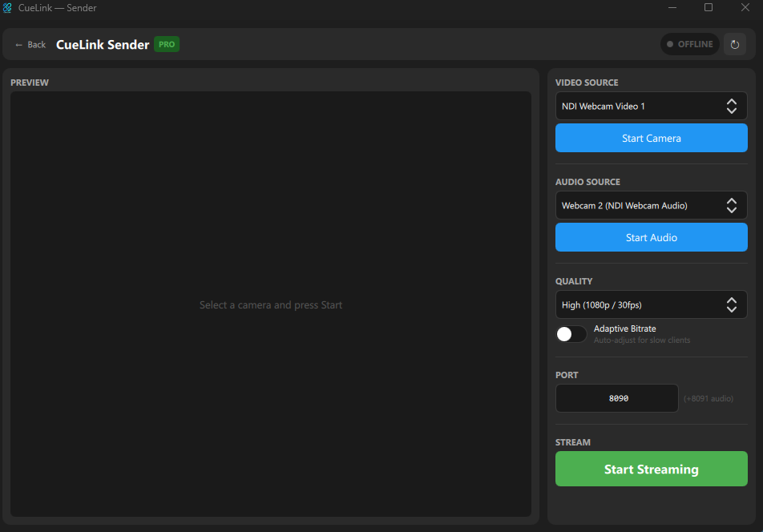Click the Adaptive Bitrate switch knob
This screenshot has height=532, width=763.
click(566, 333)
